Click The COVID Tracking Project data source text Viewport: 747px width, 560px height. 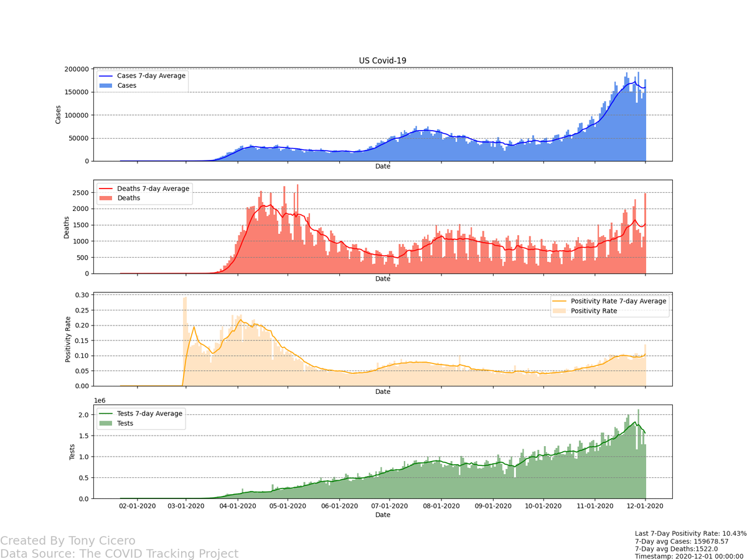click(x=122, y=554)
